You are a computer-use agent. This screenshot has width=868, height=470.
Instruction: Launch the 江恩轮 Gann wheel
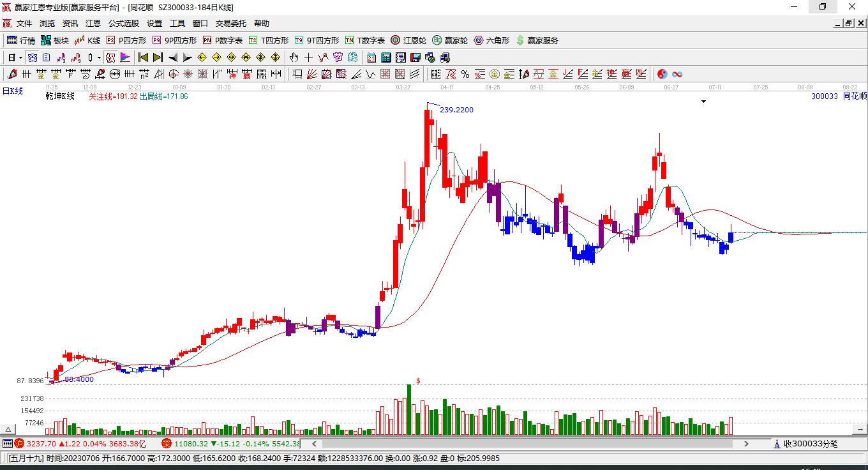click(408, 40)
